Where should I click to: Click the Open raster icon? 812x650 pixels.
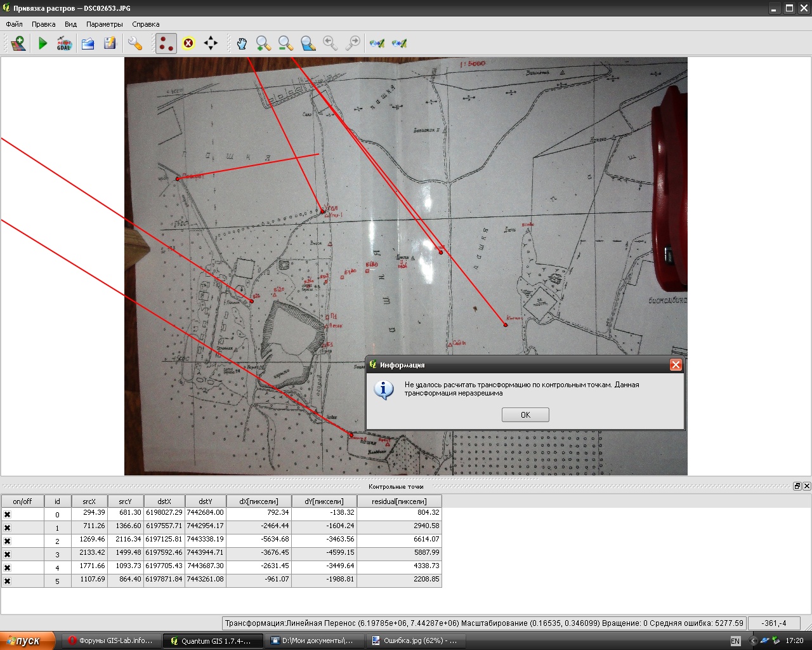coord(18,43)
